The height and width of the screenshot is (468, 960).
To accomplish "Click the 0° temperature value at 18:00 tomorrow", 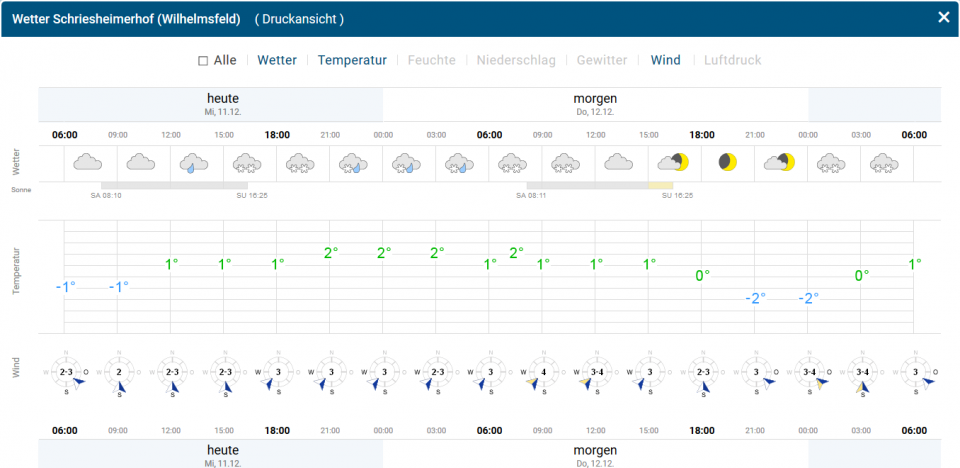I will coord(702,275).
